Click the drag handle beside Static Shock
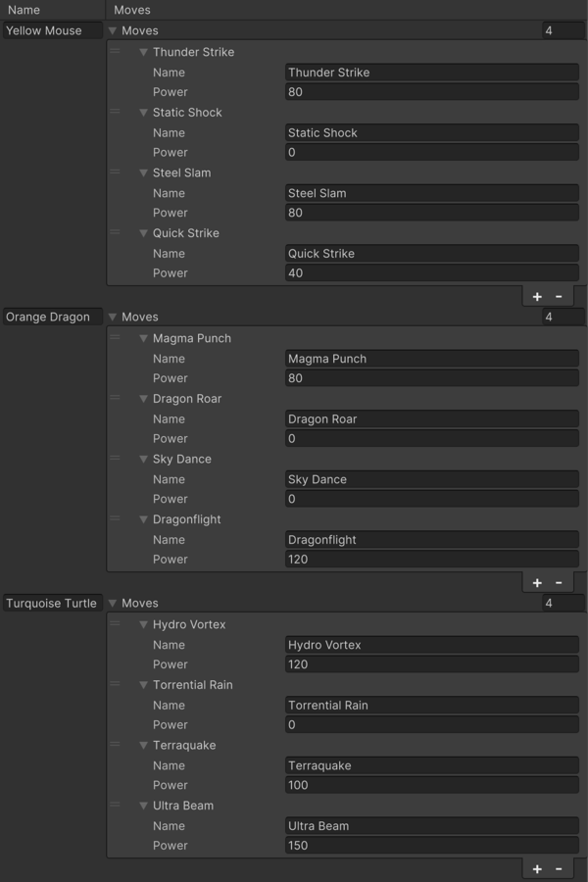 (x=116, y=113)
